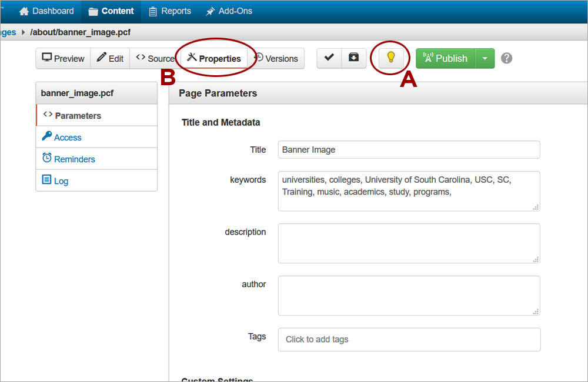Click the keywords text area
588x382 pixels.
[409, 191]
